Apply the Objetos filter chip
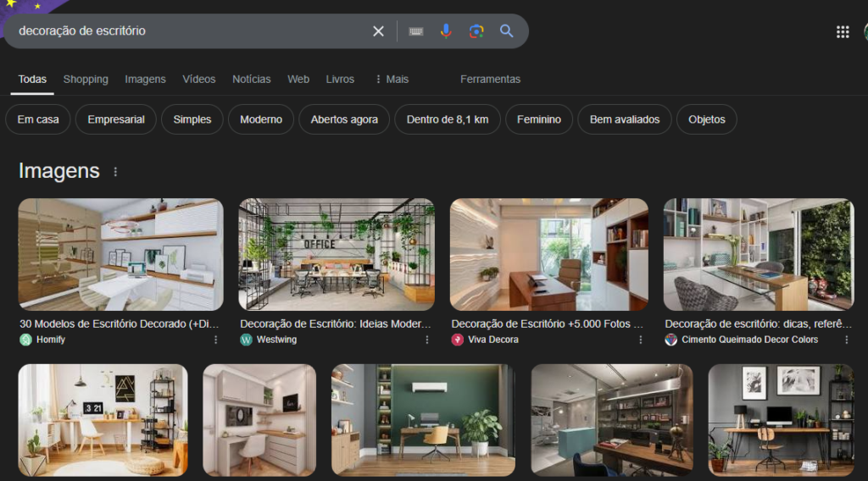The height and width of the screenshot is (481, 868). click(x=706, y=119)
